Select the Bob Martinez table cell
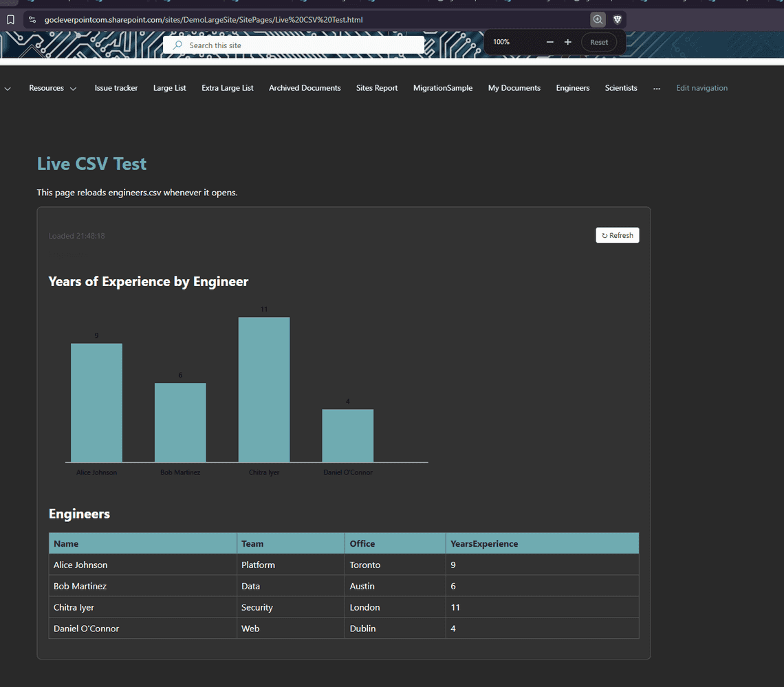This screenshot has width=784, height=687. (x=142, y=586)
